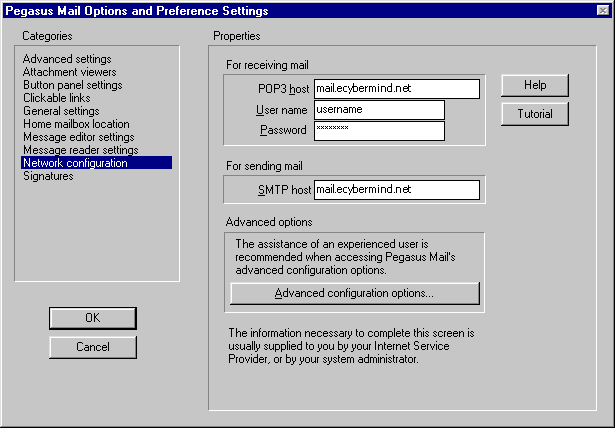Image resolution: width=615 pixels, height=428 pixels.
Task: Select Home mailbox location entry
Action: click(76, 124)
